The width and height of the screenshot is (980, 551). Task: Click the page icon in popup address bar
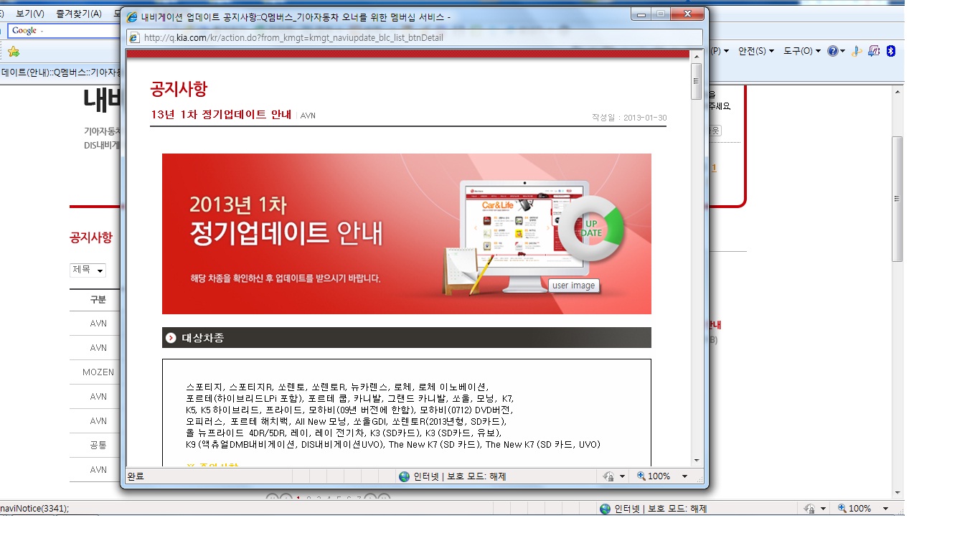pyautogui.click(x=133, y=37)
